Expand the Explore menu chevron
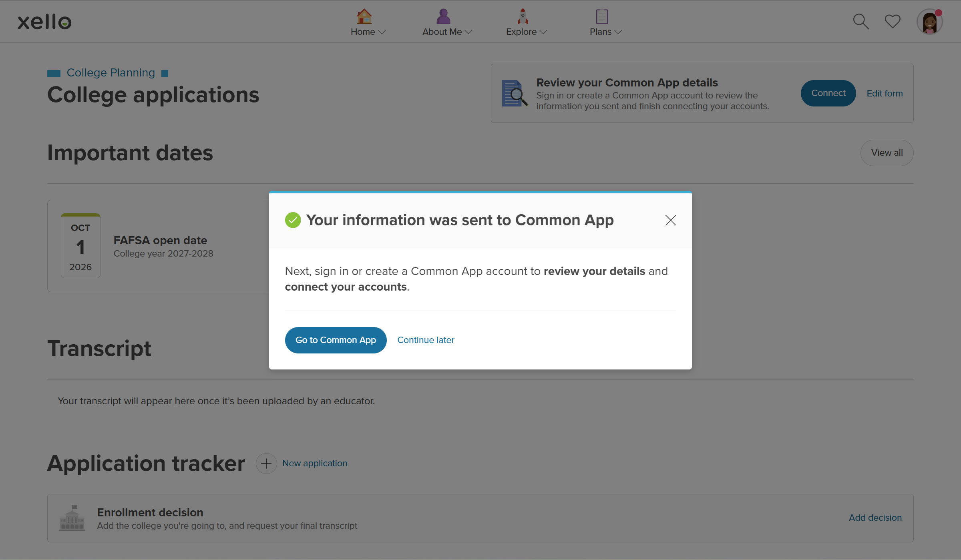This screenshot has height=560, width=961. click(543, 32)
